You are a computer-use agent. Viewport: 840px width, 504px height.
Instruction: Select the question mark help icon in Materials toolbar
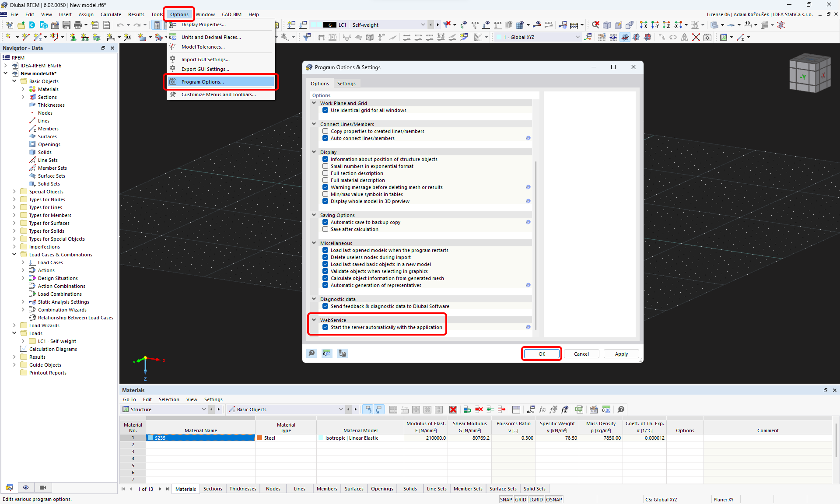pyautogui.click(x=621, y=409)
